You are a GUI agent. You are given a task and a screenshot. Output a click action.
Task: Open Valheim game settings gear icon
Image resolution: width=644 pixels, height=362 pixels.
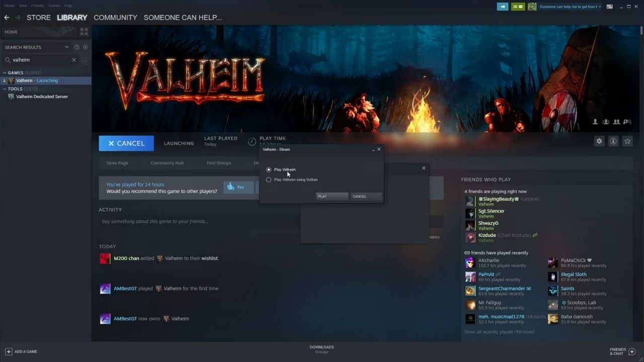click(599, 141)
